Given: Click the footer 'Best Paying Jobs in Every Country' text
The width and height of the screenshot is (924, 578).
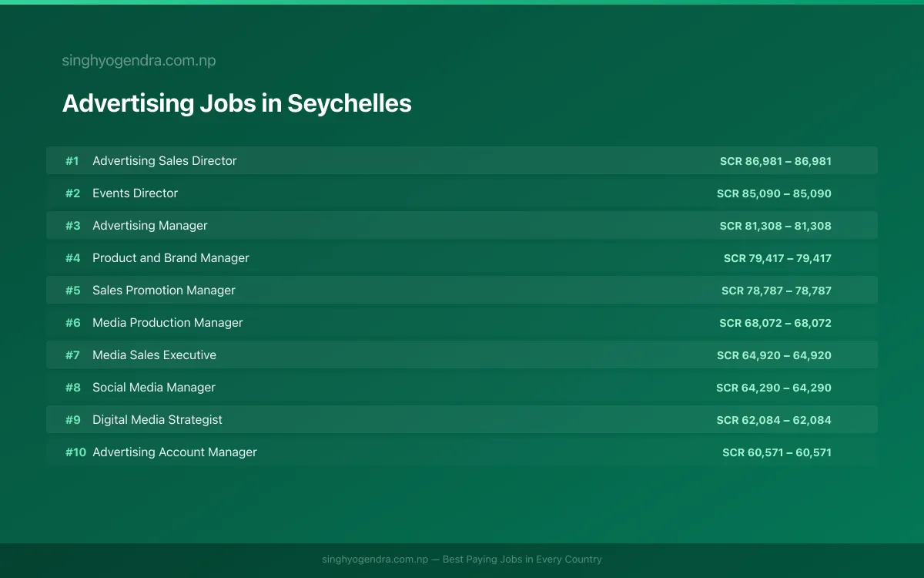Looking at the screenshot, I should click(x=522, y=560).
